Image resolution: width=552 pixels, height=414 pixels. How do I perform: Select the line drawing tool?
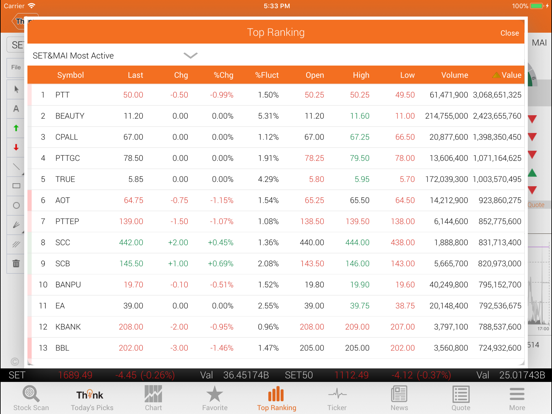[16, 167]
